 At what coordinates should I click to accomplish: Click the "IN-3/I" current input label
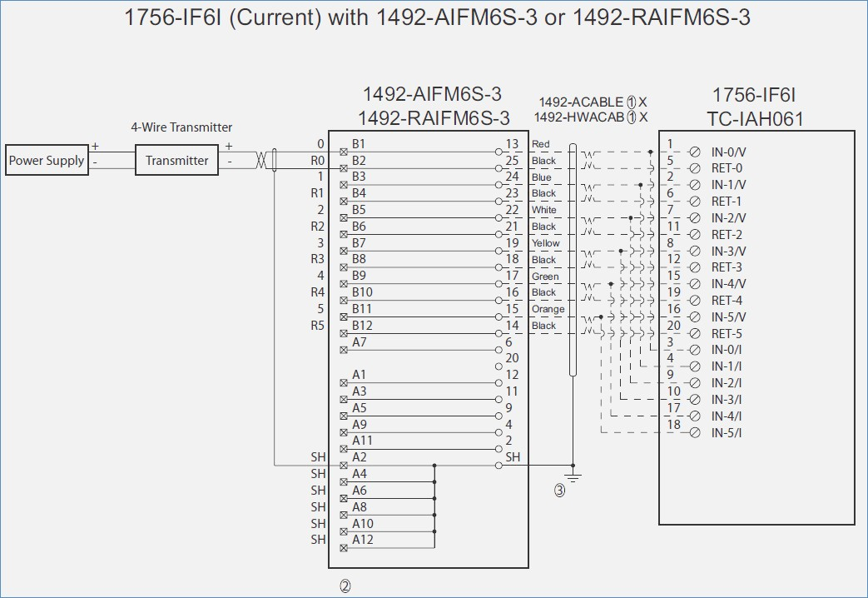click(x=727, y=400)
